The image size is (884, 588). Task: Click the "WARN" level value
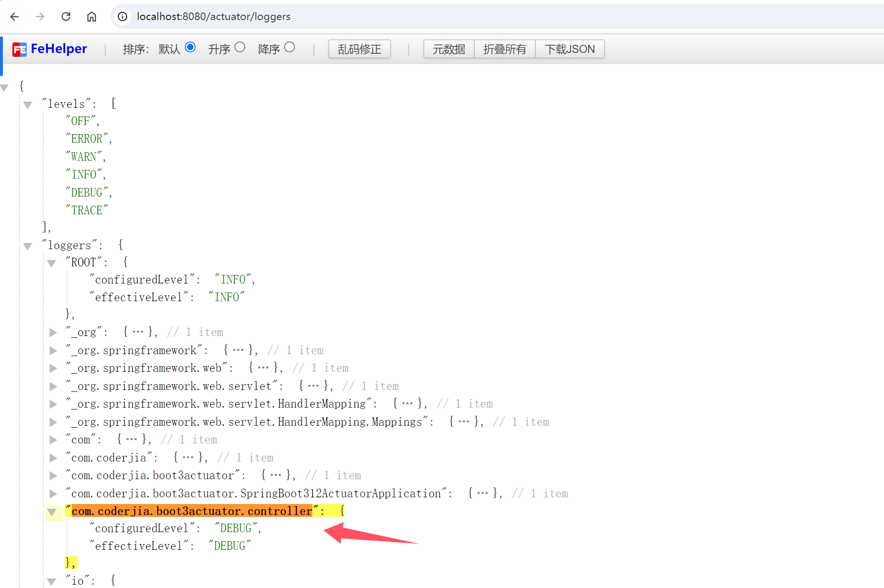pos(84,157)
